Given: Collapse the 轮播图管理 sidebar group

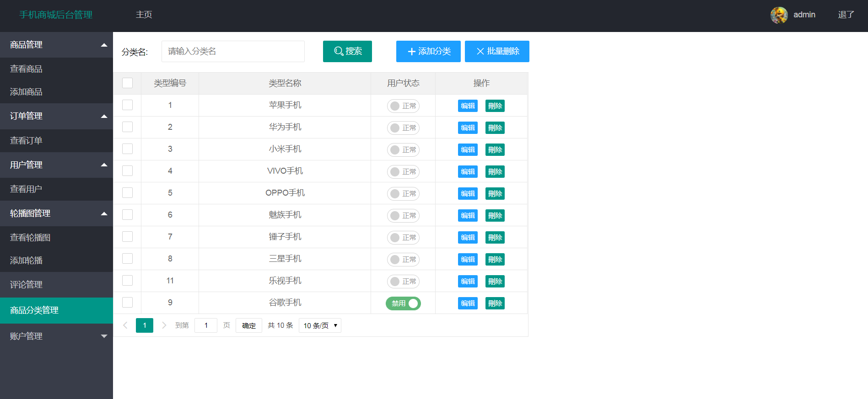Looking at the screenshot, I should pos(56,213).
